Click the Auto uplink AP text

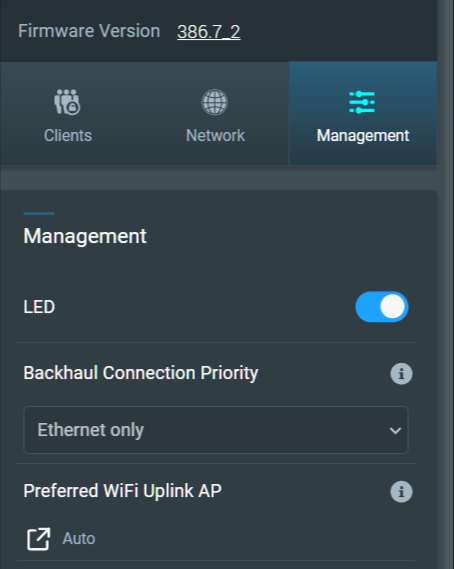(x=79, y=539)
